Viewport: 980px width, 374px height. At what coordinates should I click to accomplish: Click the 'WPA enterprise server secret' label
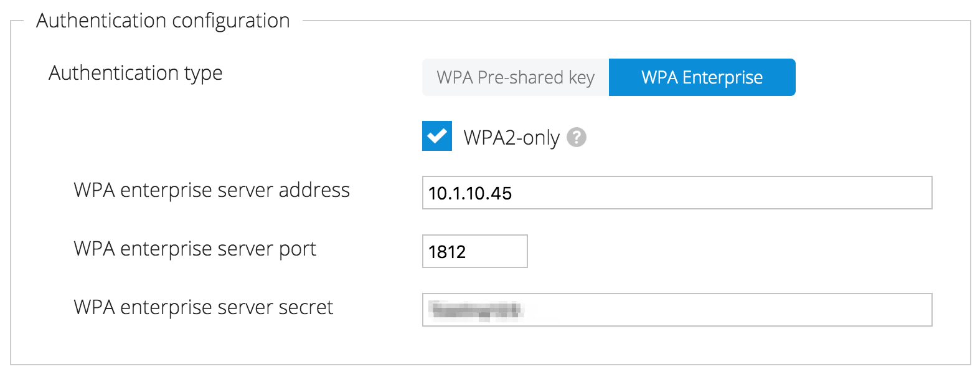pos(204,307)
